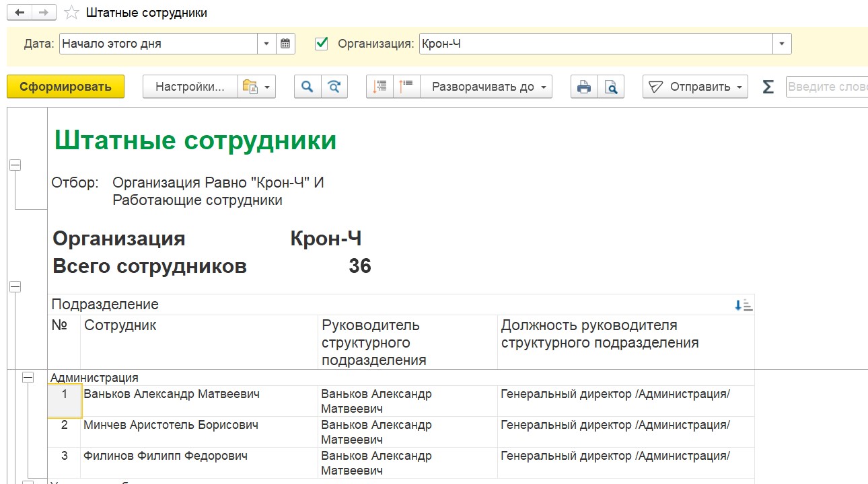Screen dimensions: 868x484
Task: Click the Find next icon
Action: 334,87
